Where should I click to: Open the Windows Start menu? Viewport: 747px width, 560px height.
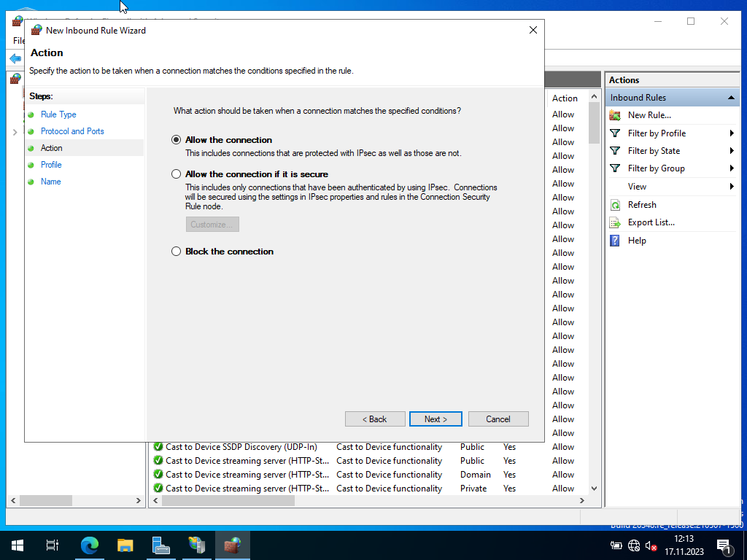click(18, 545)
